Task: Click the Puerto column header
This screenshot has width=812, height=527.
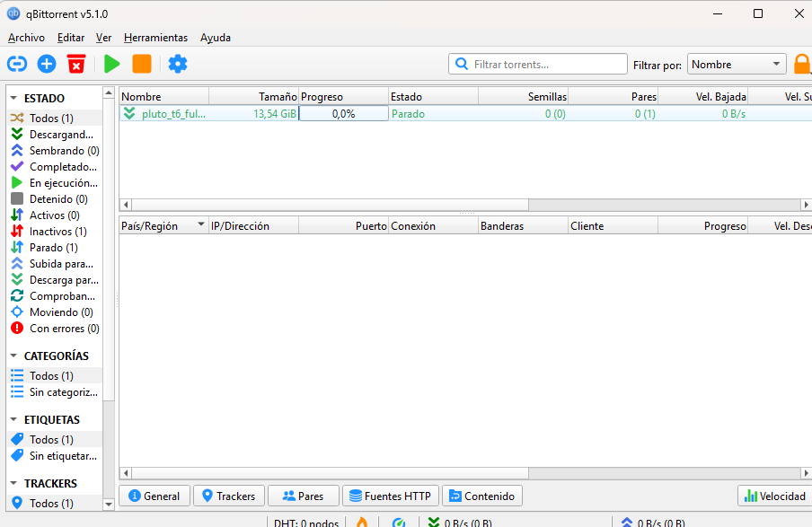Action: (x=343, y=226)
